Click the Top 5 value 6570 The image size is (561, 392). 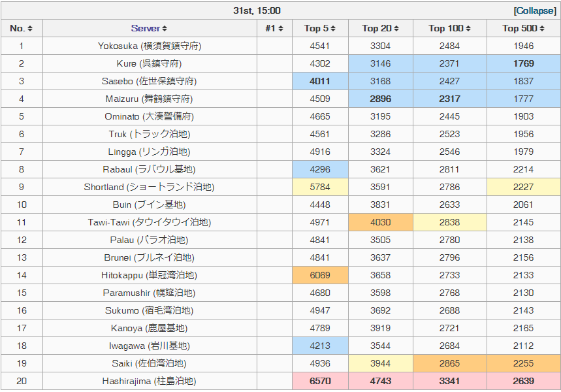coord(320,381)
